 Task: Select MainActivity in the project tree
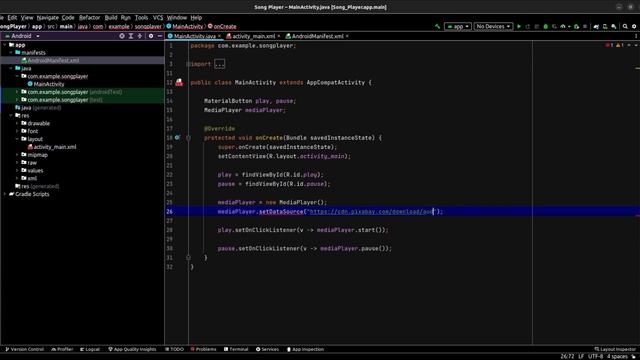point(49,84)
